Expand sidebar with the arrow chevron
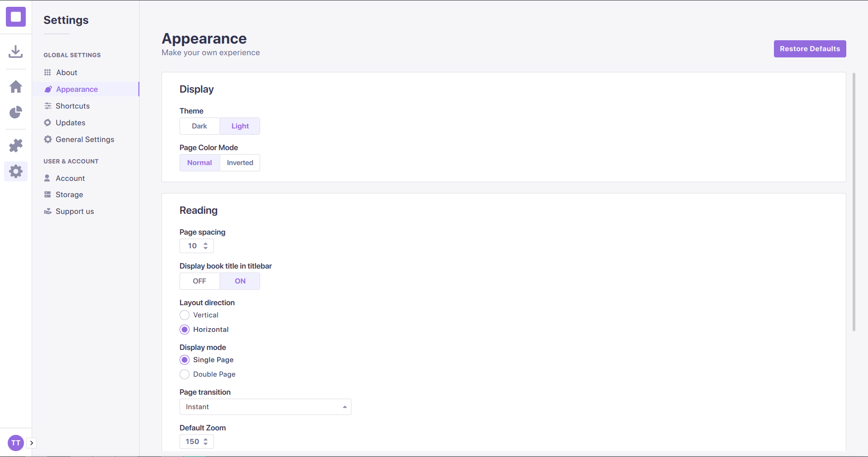 click(32, 443)
